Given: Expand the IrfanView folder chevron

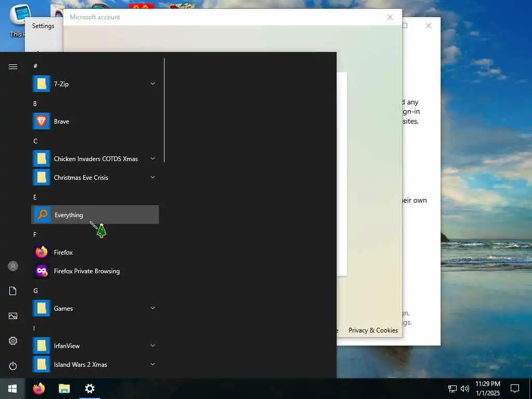Looking at the screenshot, I should pos(153,345).
